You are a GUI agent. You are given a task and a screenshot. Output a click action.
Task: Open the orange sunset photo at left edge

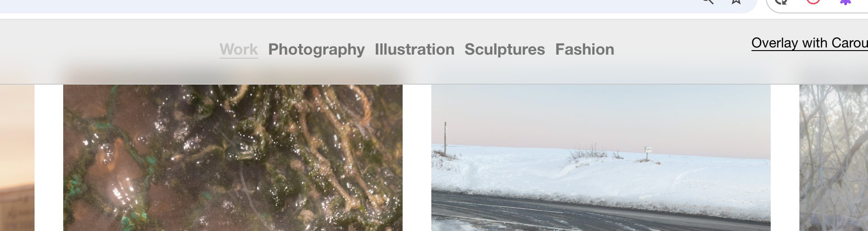coord(17,158)
